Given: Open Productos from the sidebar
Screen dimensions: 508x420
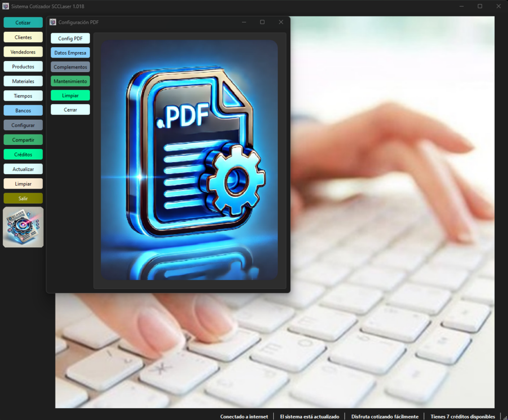Looking at the screenshot, I should tap(23, 67).
